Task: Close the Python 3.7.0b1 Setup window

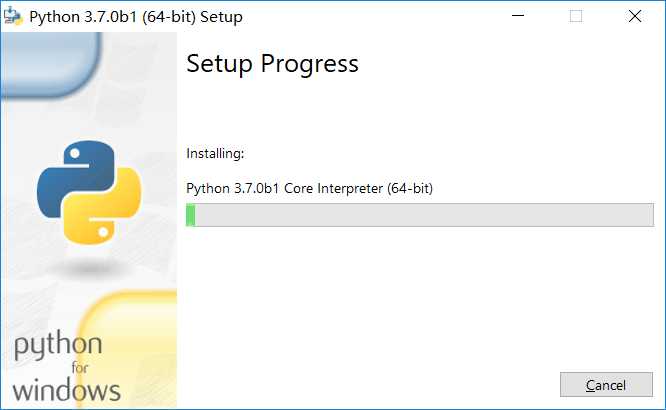Action: pos(635,16)
